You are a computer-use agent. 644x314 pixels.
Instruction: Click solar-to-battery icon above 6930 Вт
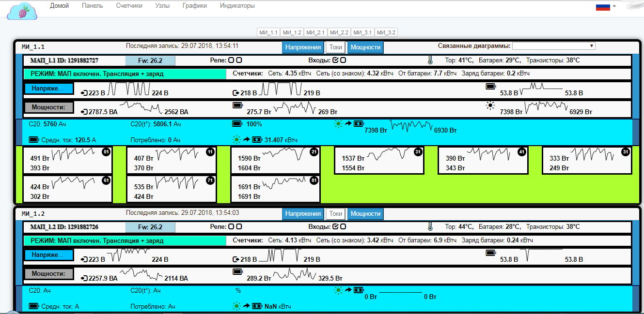pos(349,124)
